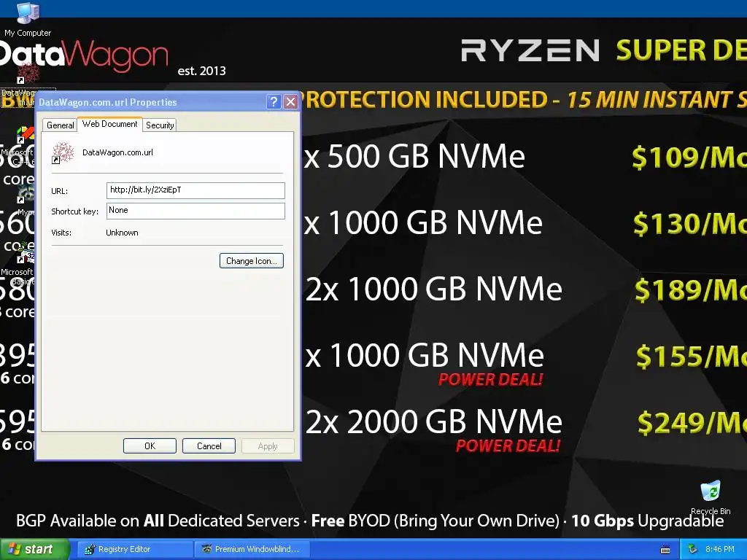Click the DataWagon icon inside the Properties dialog

pyautogui.click(x=63, y=153)
